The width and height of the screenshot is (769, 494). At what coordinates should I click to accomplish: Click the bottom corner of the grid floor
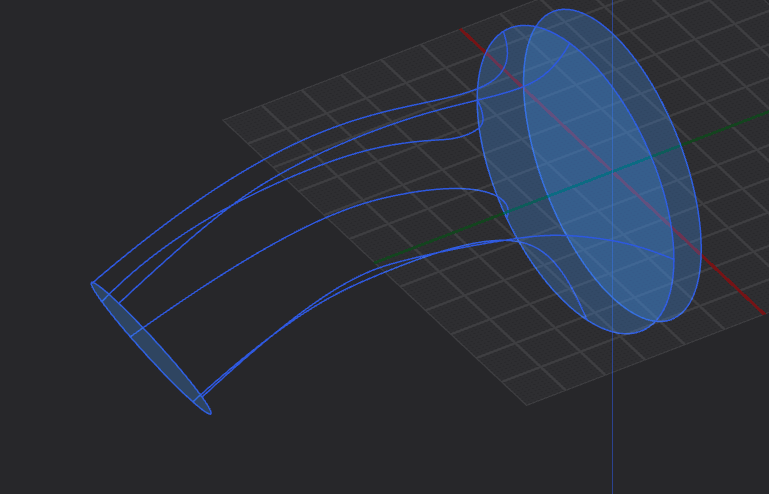pos(527,404)
